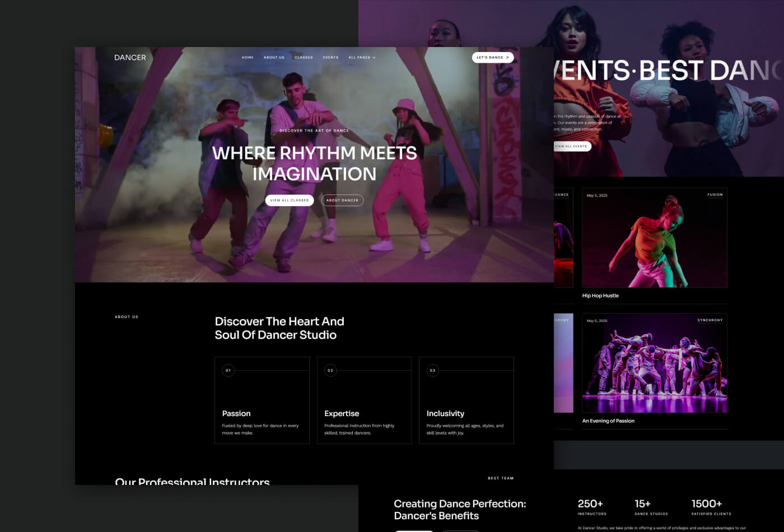Screen dimensions: 784x532
Task: Click the VIEW ALL CLASSES button
Action: pos(290,200)
